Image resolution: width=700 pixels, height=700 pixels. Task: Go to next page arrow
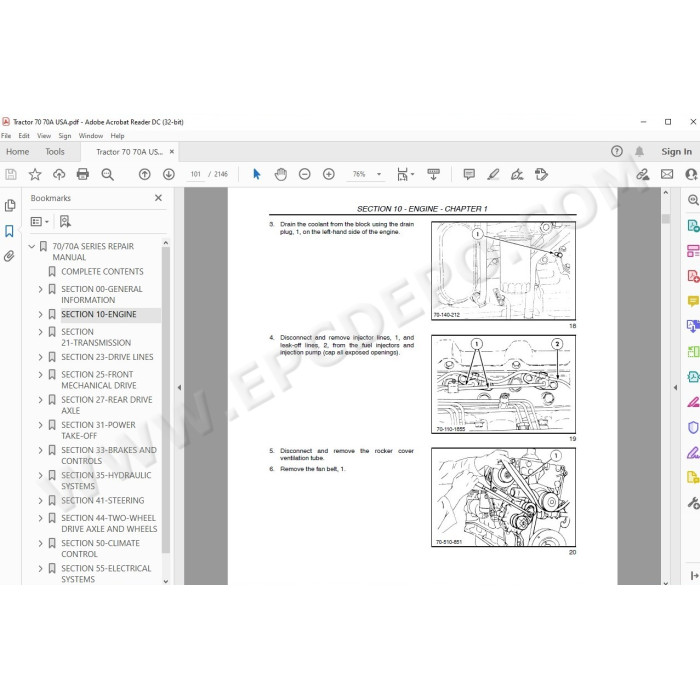[x=168, y=174]
